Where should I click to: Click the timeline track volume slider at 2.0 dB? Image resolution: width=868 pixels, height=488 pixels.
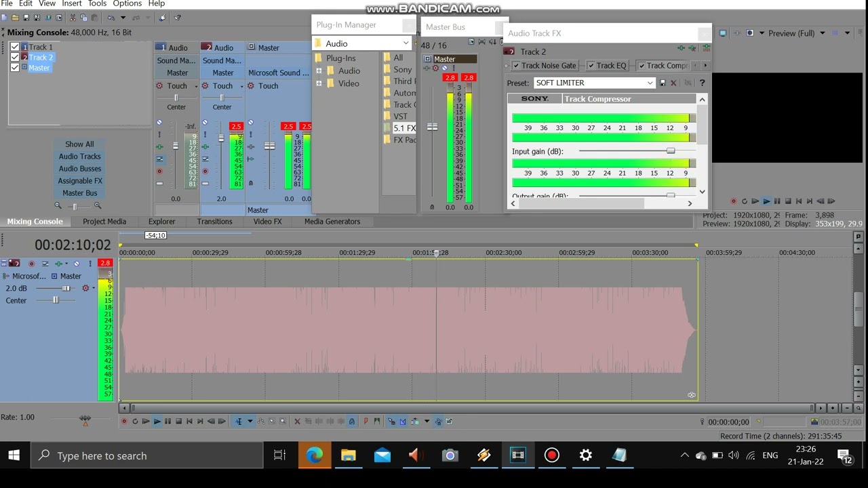[66, 288]
